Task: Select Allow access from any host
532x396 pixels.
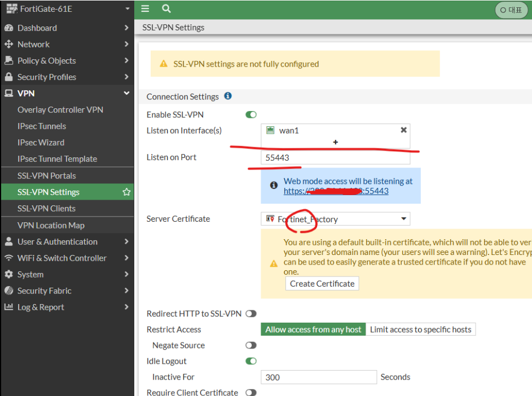Action: [x=313, y=329]
